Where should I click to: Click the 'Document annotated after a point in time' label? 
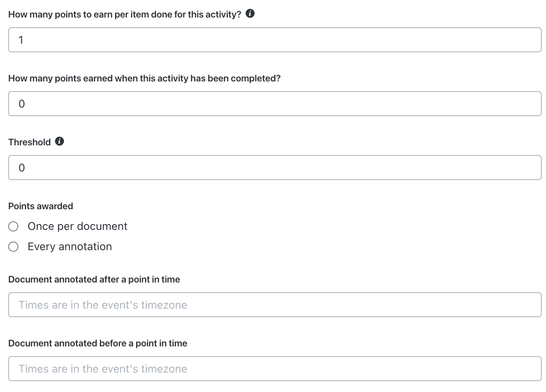click(x=94, y=279)
